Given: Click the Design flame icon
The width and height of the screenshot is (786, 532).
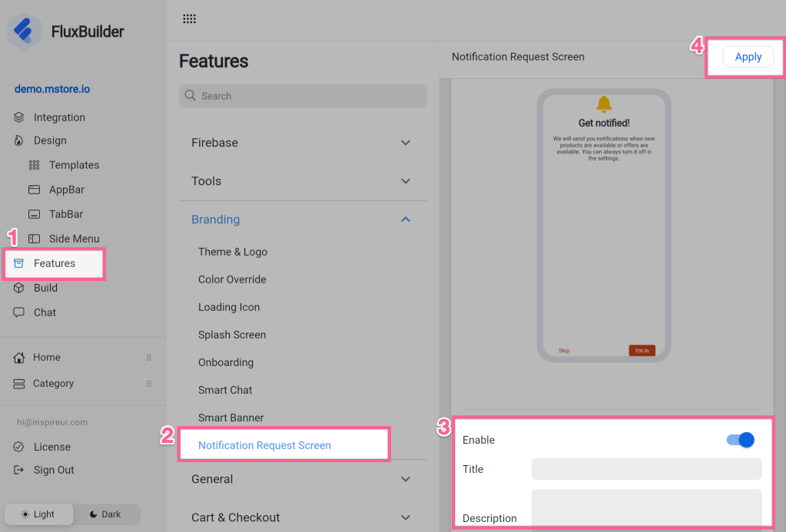Looking at the screenshot, I should (x=19, y=140).
